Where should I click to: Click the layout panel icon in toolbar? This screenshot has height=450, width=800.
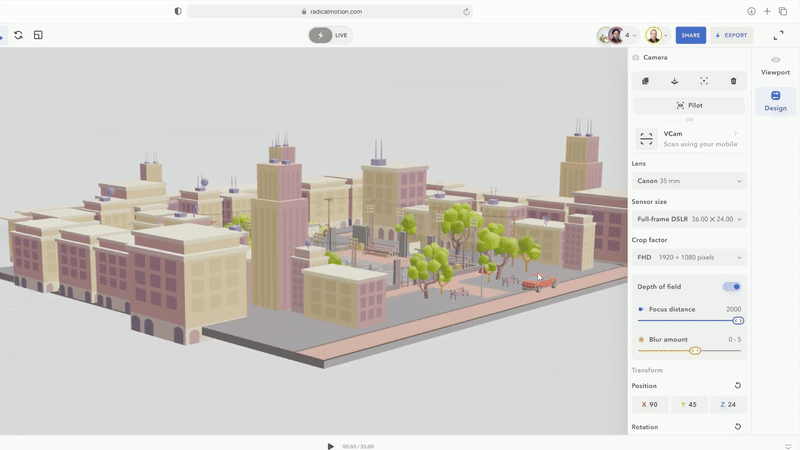(38, 35)
